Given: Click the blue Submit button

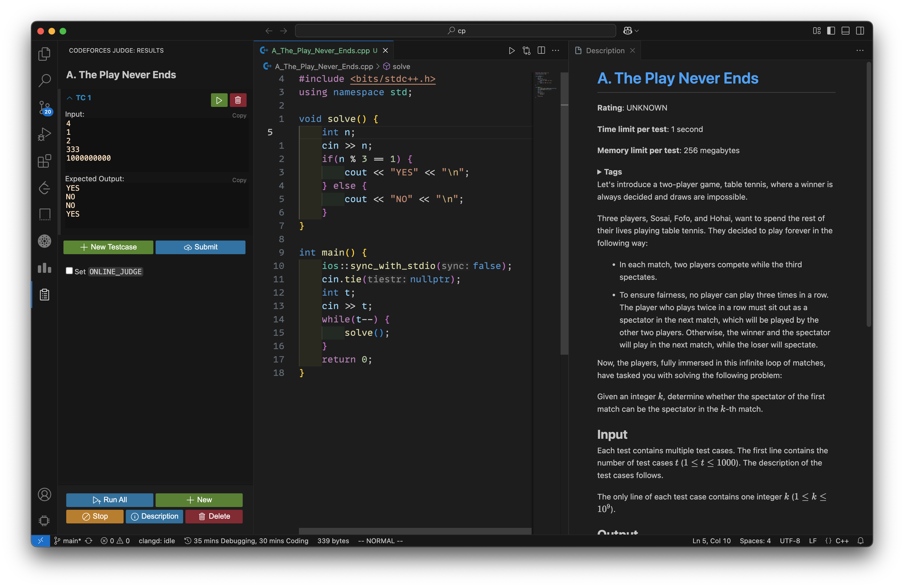Looking at the screenshot, I should point(200,247).
